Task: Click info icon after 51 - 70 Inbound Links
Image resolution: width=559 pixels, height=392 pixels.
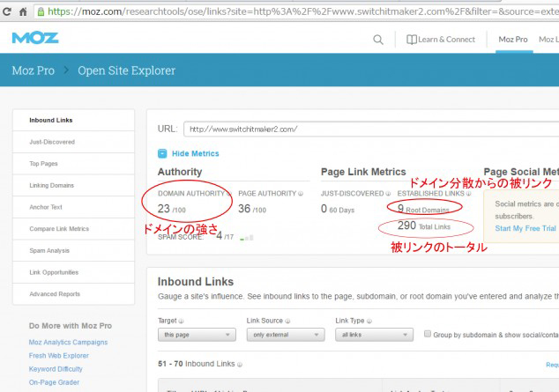Action: click(240, 364)
